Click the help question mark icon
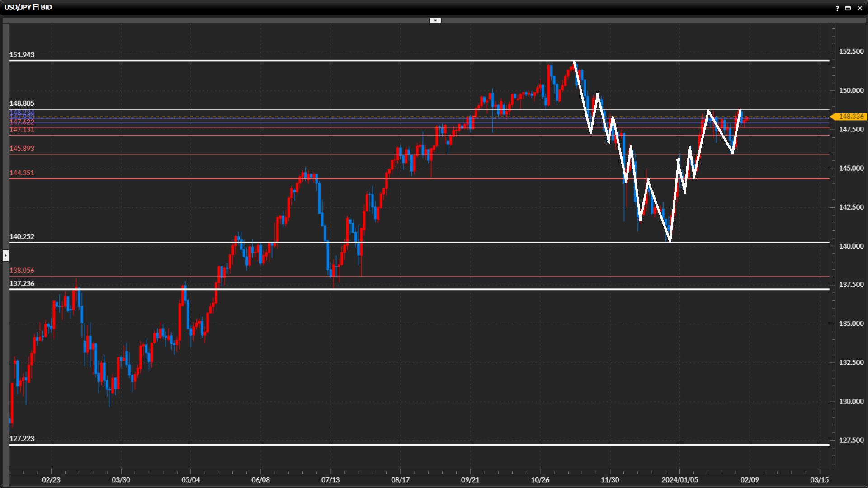This screenshot has width=868, height=488. point(837,8)
